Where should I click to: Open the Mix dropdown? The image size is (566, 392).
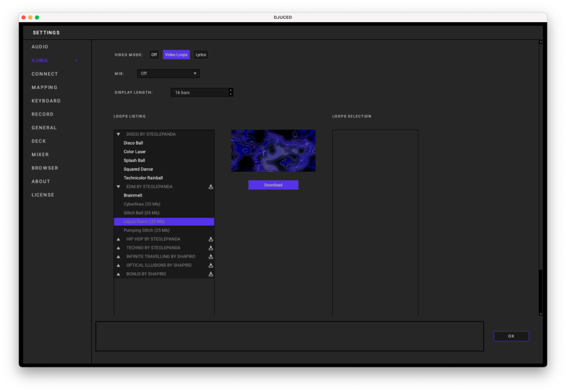coord(168,73)
